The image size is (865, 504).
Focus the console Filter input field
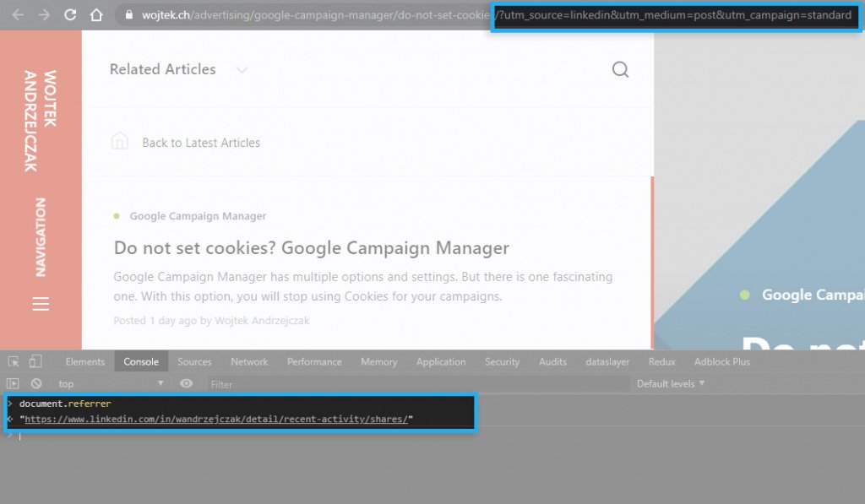click(418, 384)
